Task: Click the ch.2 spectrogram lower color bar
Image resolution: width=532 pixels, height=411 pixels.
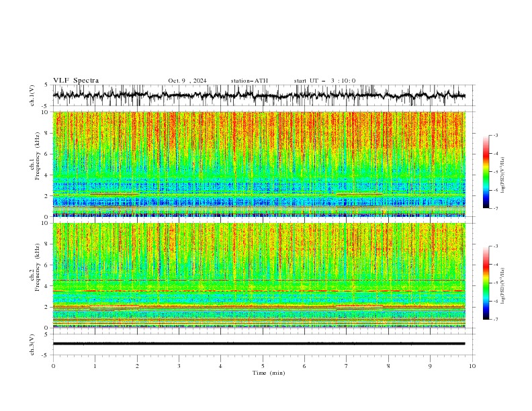Action: pyautogui.click(x=486, y=283)
